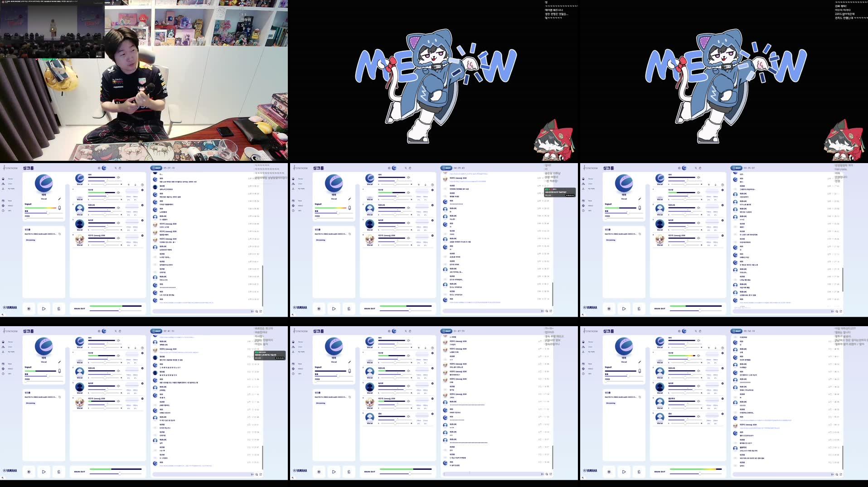Screen dimensions: 868x487
Task: Click record button in 02:41 timer window
Action: pyautogui.click(x=29, y=472)
